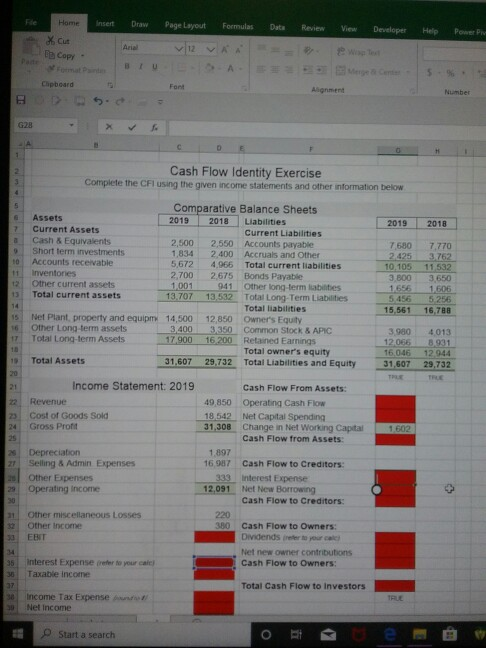Screen dimensions: 486x648
Task: Switch to the Insert ribbon tab
Action: [x=105, y=24]
